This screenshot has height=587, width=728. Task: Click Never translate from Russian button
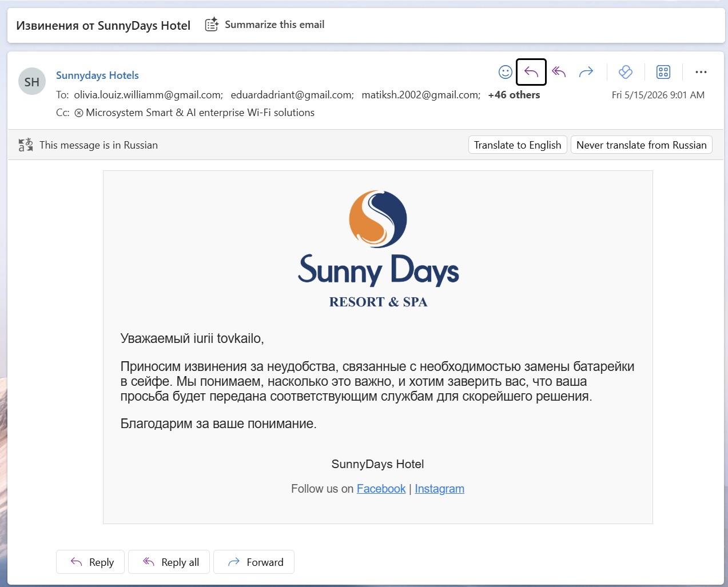coord(642,145)
